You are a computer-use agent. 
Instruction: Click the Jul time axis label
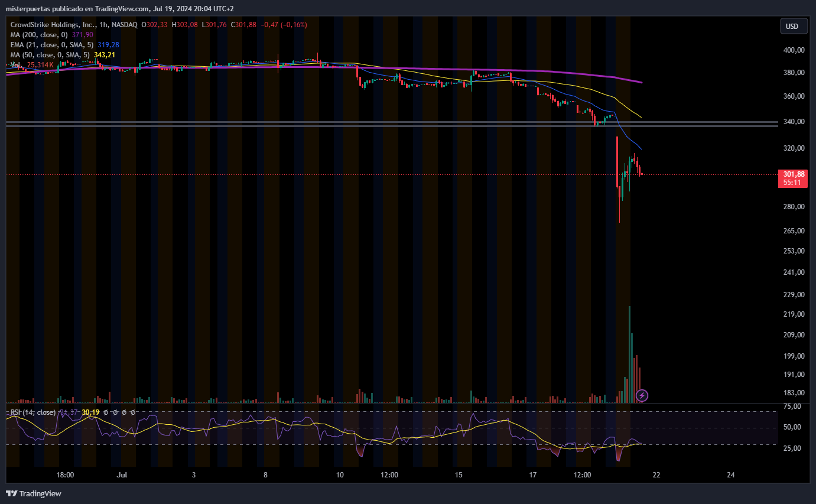click(x=122, y=475)
